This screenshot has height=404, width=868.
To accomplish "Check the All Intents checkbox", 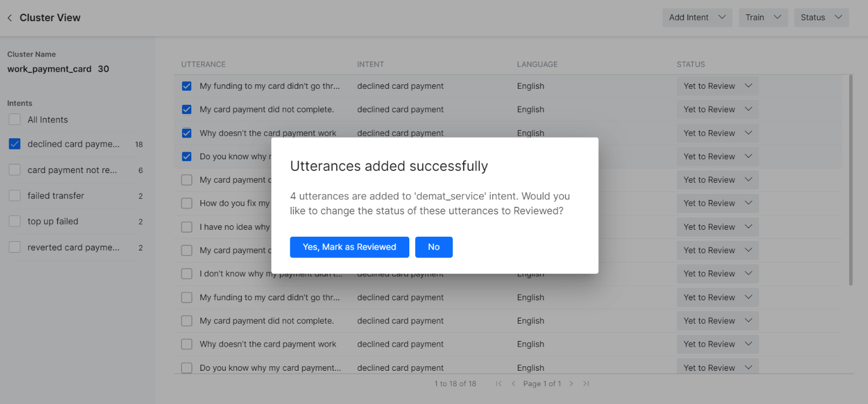I will click(14, 119).
